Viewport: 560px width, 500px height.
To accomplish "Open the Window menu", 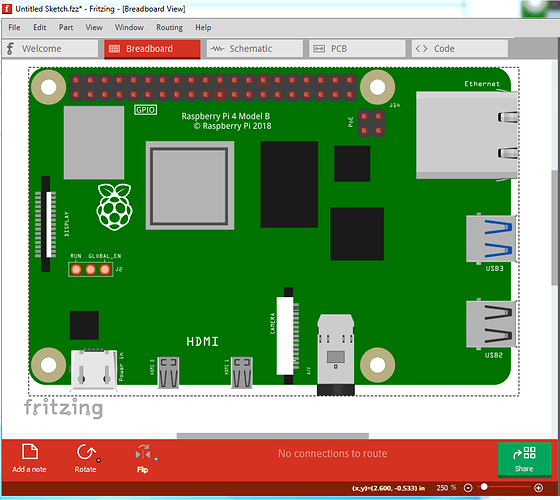I will tap(129, 28).
